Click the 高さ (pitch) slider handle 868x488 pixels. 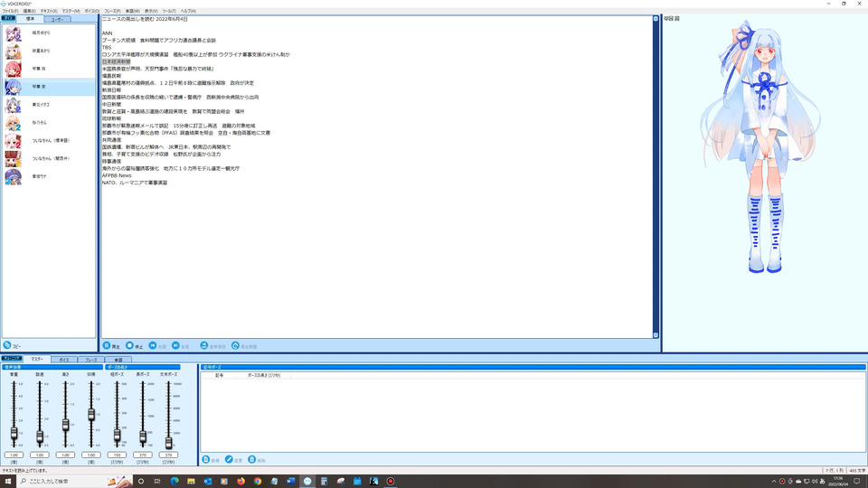pyautogui.click(x=65, y=425)
